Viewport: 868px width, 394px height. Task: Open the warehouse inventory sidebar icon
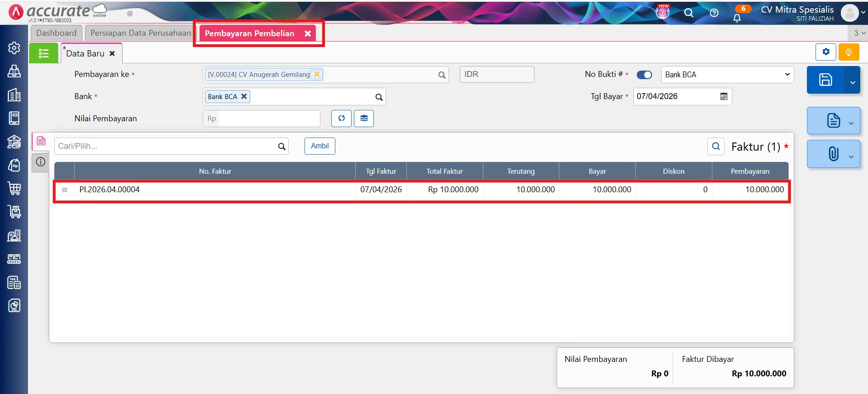point(14,235)
